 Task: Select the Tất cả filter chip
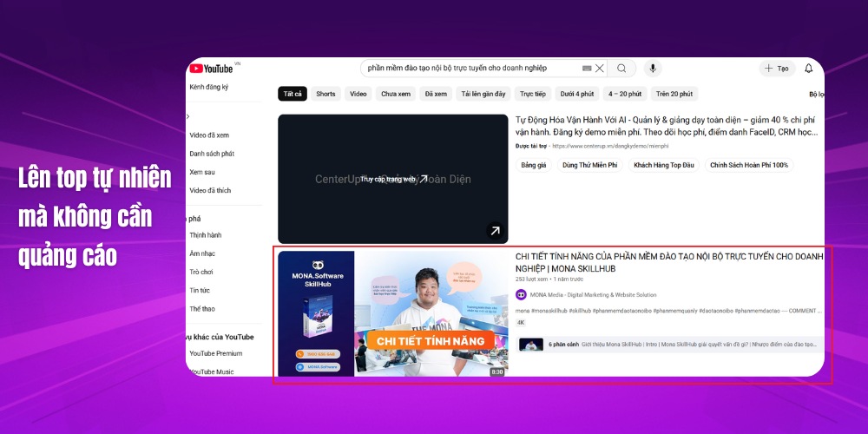pyautogui.click(x=293, y=94)
